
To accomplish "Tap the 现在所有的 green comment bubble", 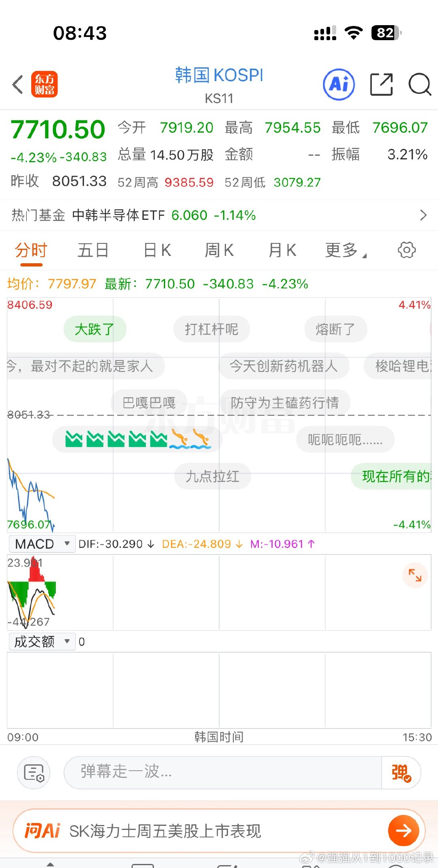I will click(x=391, y=476).
